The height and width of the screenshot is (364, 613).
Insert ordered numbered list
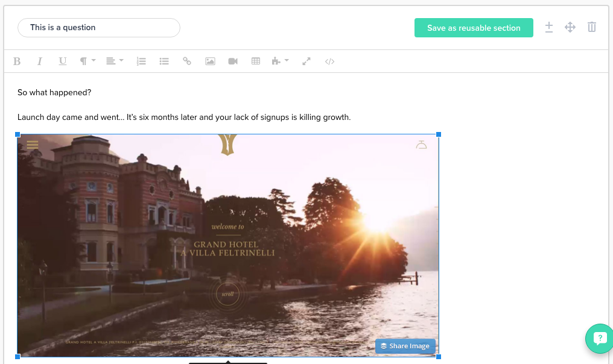141,61
